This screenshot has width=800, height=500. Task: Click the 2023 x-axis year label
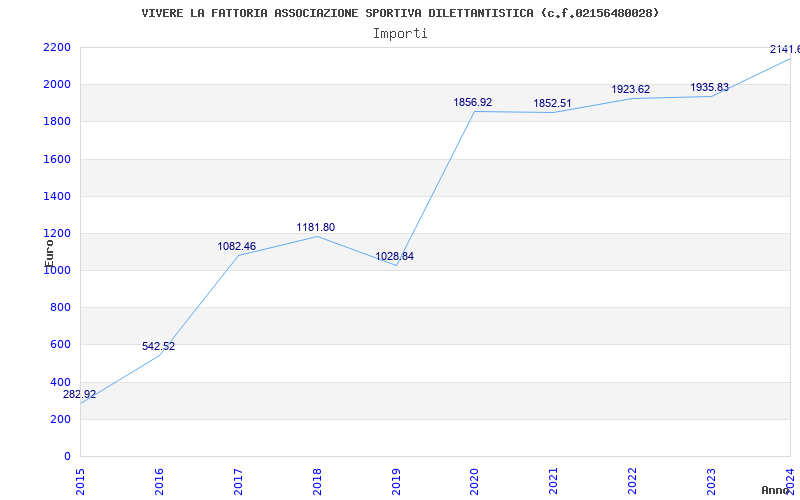pos(711,482)
